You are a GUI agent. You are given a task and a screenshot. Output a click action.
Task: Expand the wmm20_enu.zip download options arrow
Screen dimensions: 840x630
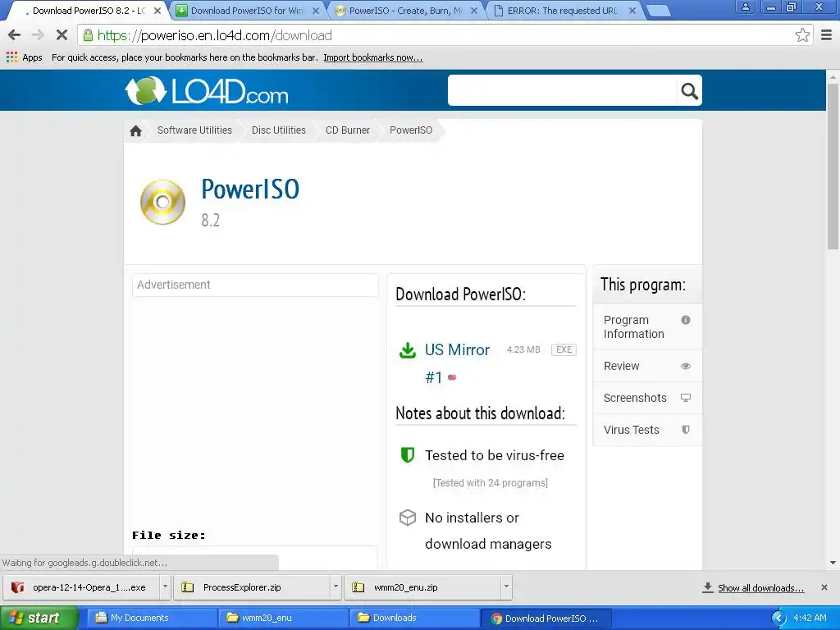[x=506, y=587]
